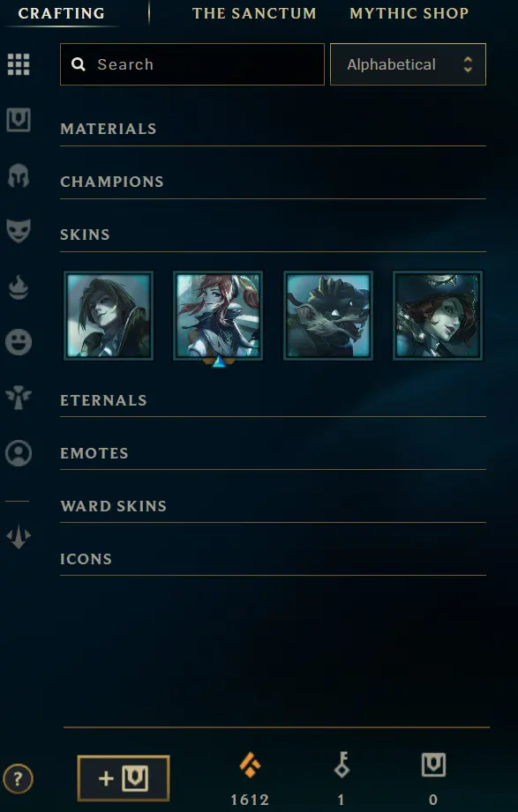
Task: Click the orange essence currency icon
Action: [x=250, y=765]
